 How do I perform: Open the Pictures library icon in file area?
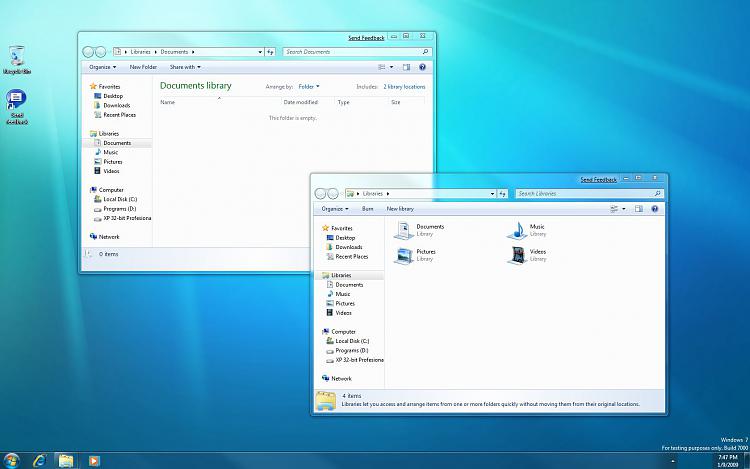tap(403, 255)
